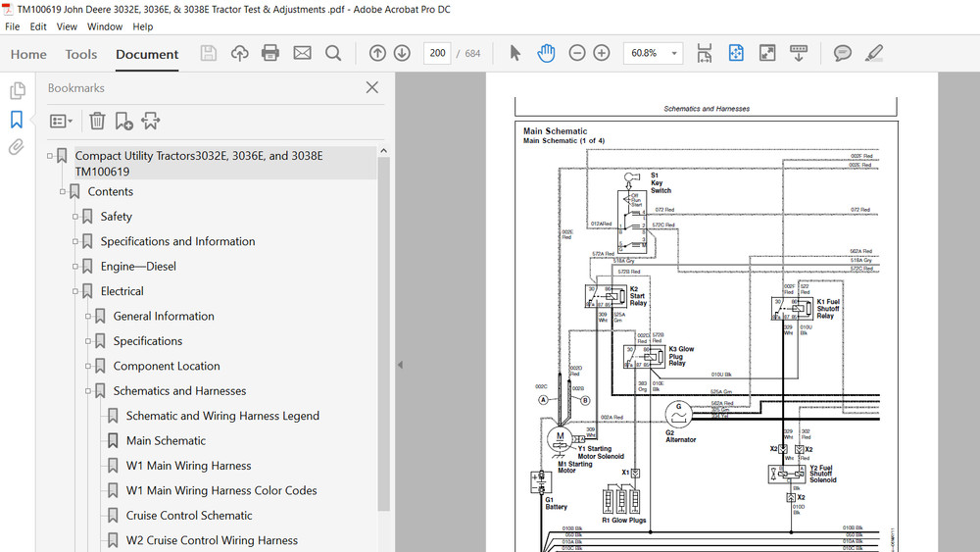980x552 pixels.
Task: Select the highlighter pen tool
Action: (x=874, y=53)
